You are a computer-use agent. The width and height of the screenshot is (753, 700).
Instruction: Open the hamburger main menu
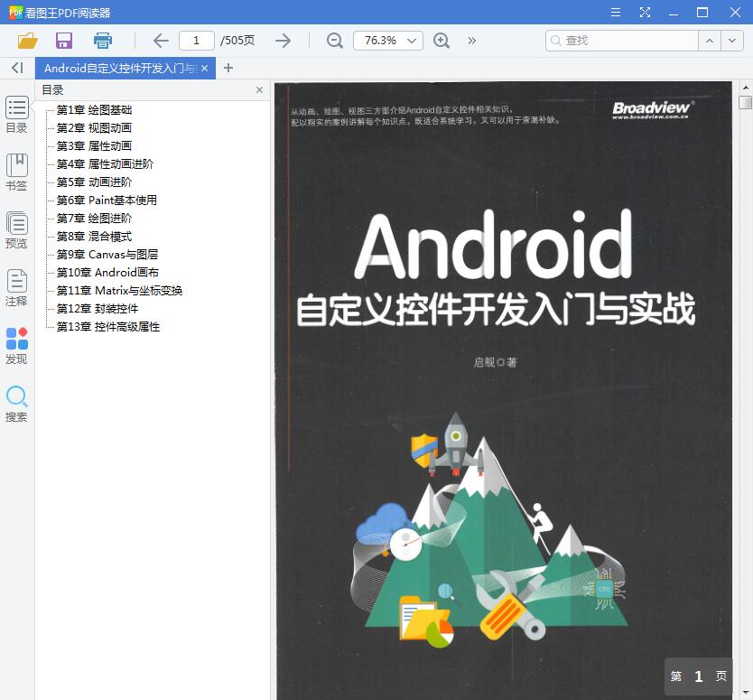pos(615,12)
